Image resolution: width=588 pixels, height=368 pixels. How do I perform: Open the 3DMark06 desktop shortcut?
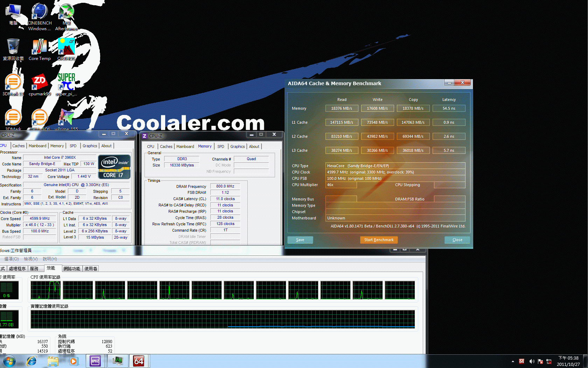tap(40, 120)
